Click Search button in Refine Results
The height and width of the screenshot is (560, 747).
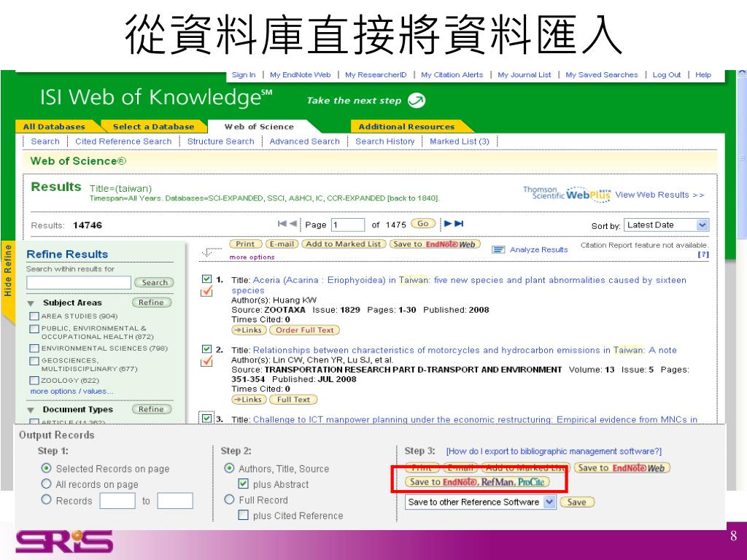[155, 282]
